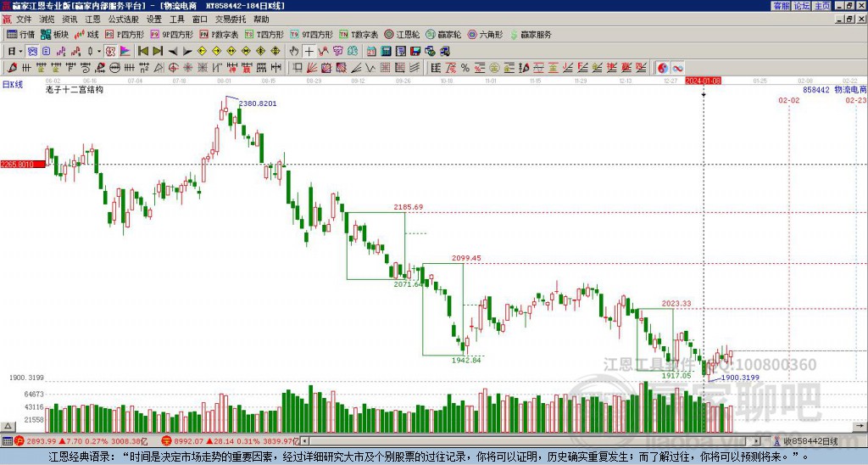Click the 客服 button in title bar
This screenshot has width=868, height=465.
click(x=781, y=6)
